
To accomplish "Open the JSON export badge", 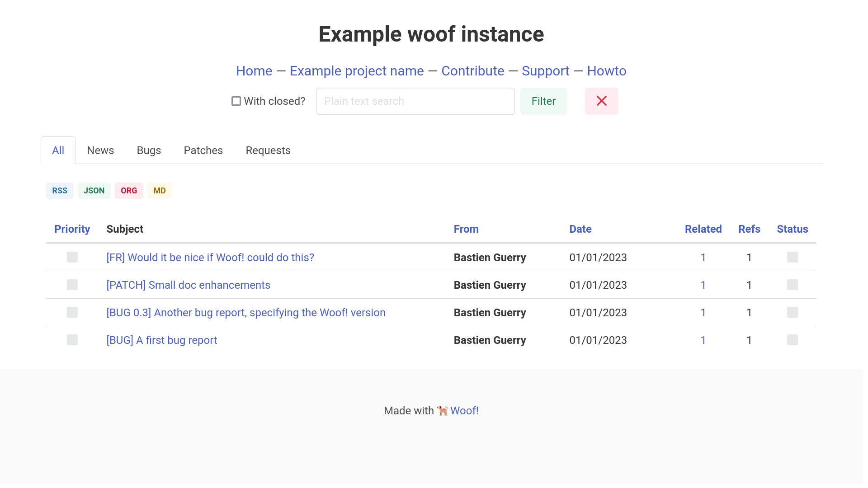I will click(94, 191).
